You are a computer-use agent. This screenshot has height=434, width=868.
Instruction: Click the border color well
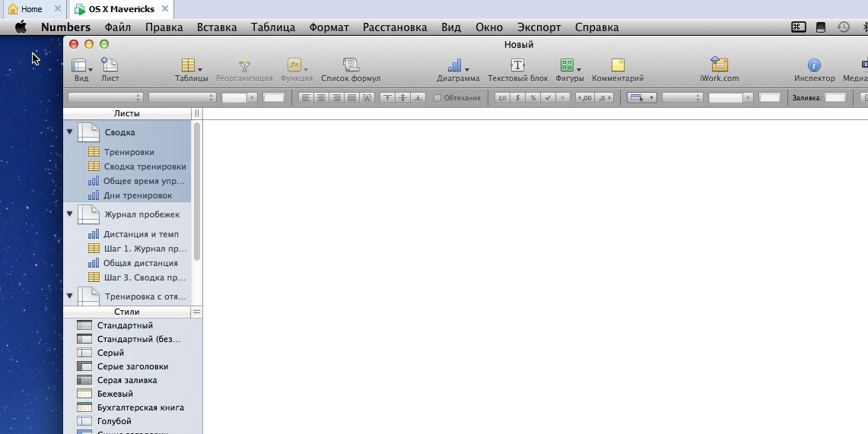pyautogui.click(x=769, y=98)
